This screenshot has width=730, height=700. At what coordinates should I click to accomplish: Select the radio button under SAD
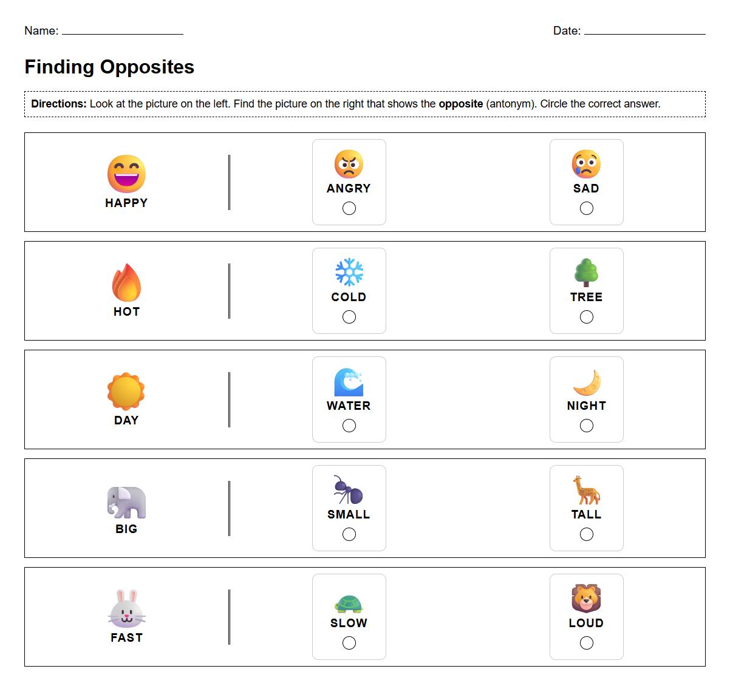pyautogui.click(x=587, y=208)
